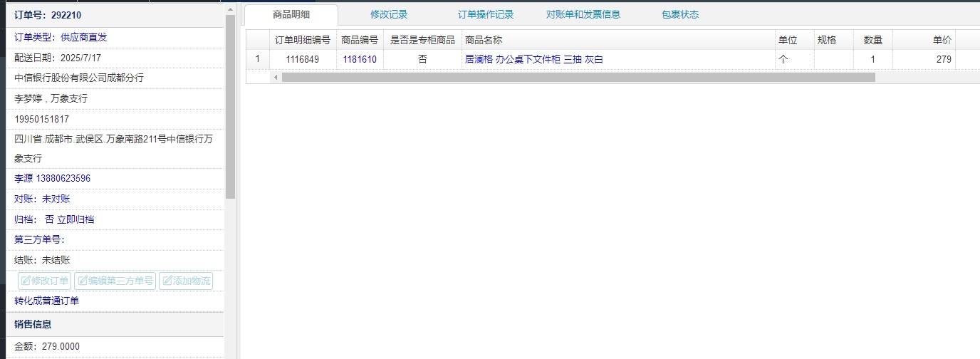The width and height of the screenshot is (980, 359).
Task: Click contact link 李源 13880623596
Action: tap(52, 178)
